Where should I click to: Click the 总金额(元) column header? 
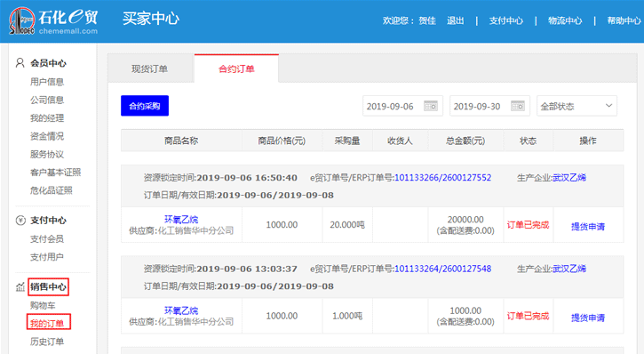click(465, 141)
